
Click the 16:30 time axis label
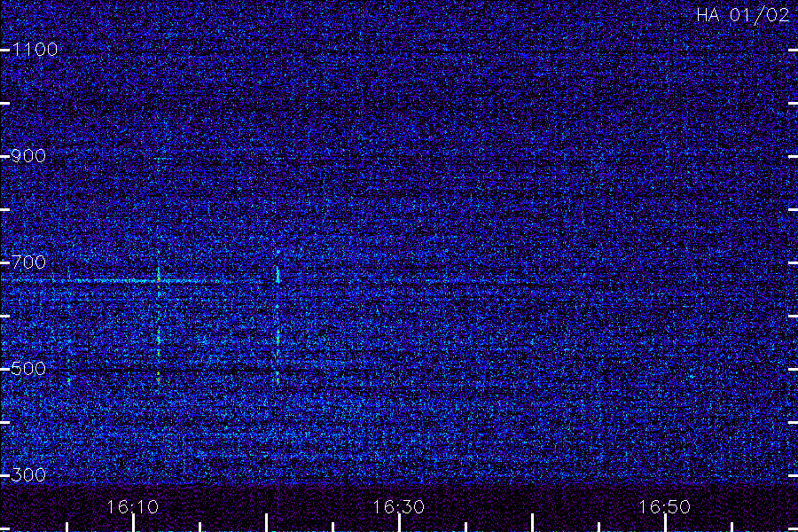click(x=398, y=507)
